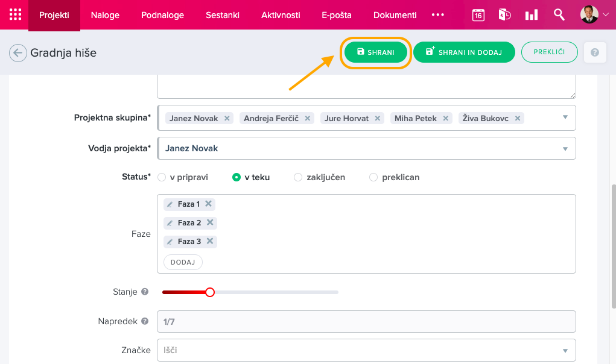Edit Faza 1 using the pencil icon
The image size is (616, 364).
pyautogui.click(x=170, y=204)
